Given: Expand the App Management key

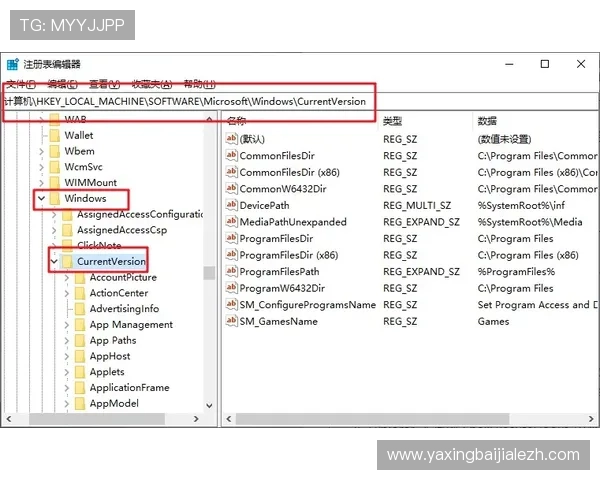Looking at the screenshot, I should click(67, 325).
